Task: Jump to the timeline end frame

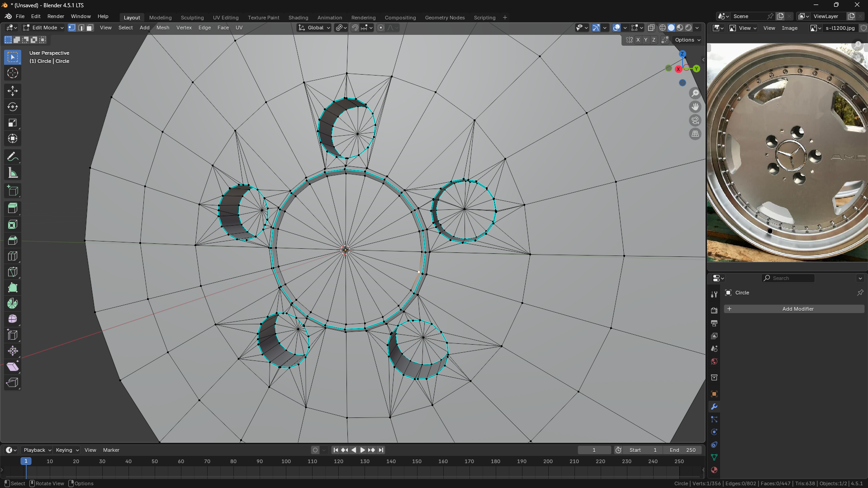Action: pos(381,450)
